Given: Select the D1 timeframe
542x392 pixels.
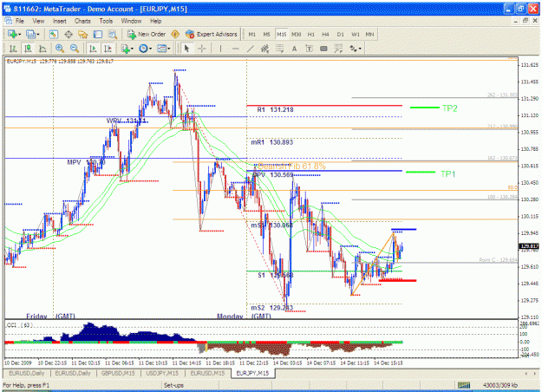Looking at the screenshot, I should click(x=341, y=34).
